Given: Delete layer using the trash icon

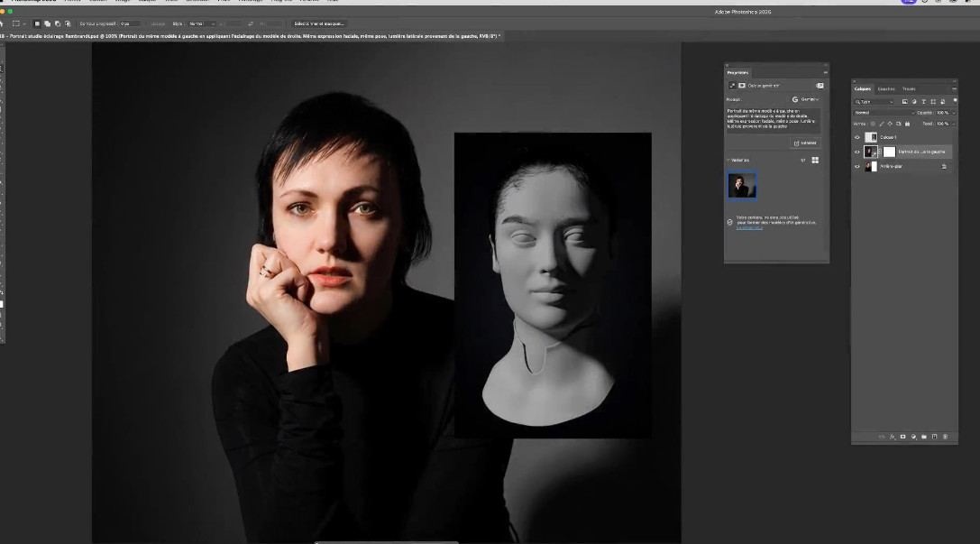Looking at the screenshot, I should pyautogui.click(x=945, y=437).
